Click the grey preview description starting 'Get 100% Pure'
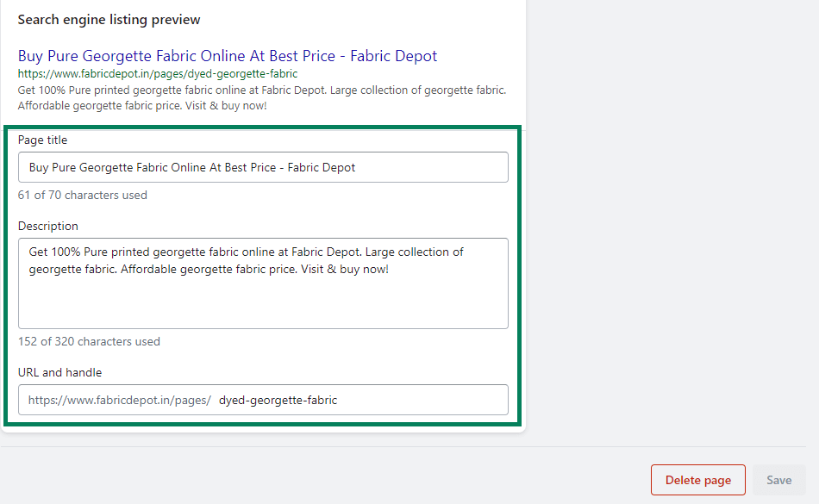819x504 pixels. (262, 90)
